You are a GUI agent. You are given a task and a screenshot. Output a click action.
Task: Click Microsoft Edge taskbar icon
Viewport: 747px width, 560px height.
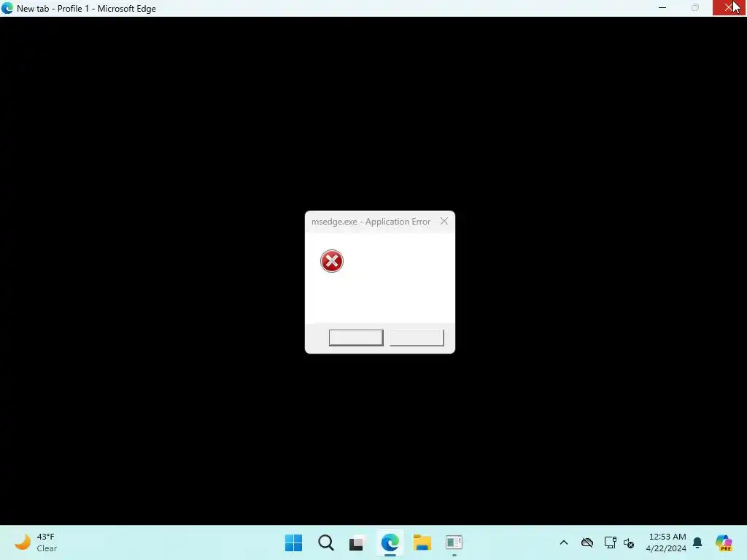(x=390, y=542)
